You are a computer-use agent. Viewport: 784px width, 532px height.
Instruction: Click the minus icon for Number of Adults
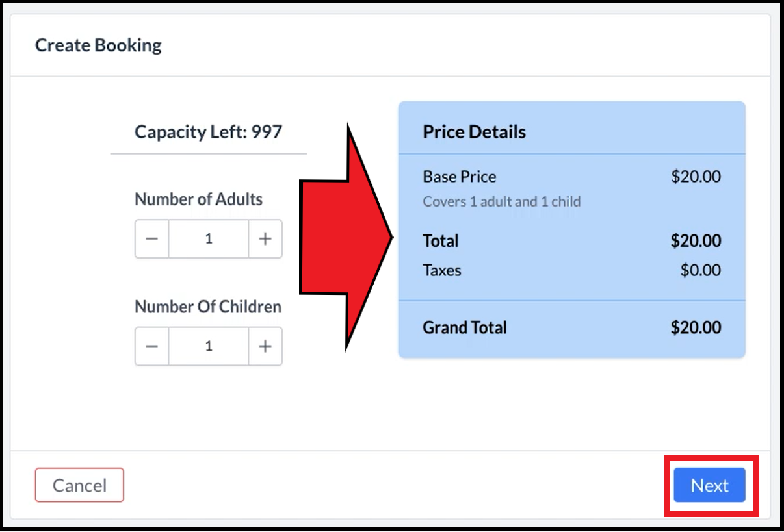pos(151,238)
